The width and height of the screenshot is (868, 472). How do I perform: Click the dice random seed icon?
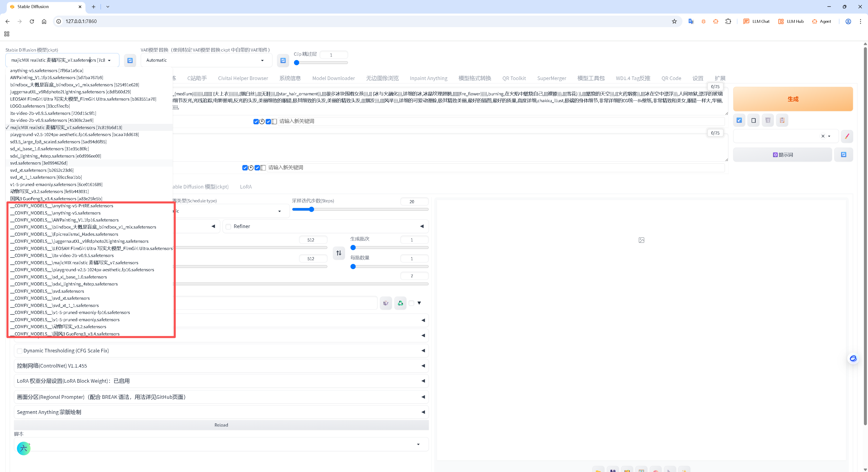(386, 303)
